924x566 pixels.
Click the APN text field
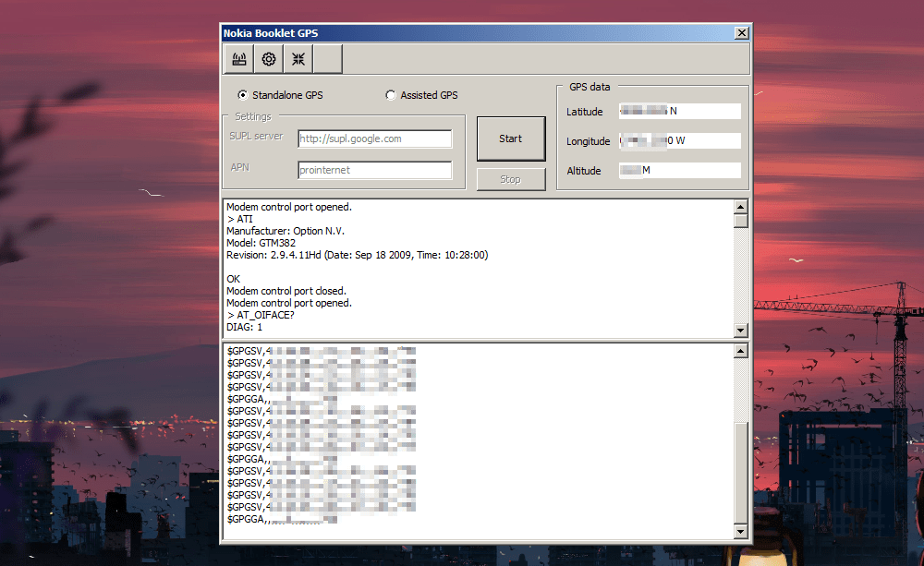click(374, 170)
